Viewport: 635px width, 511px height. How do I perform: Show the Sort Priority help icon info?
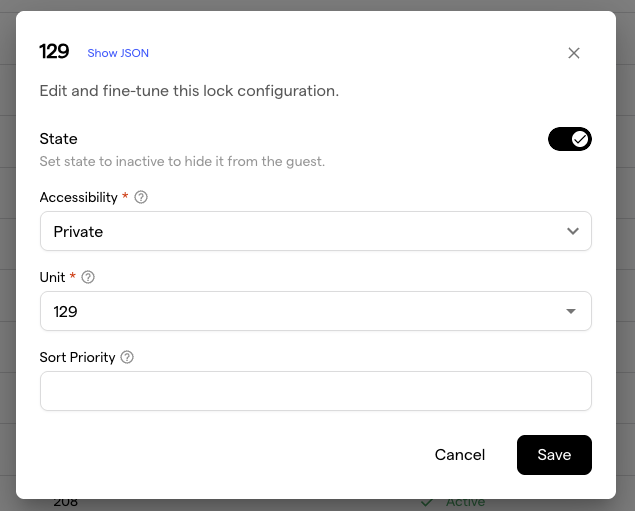(127, 358)
